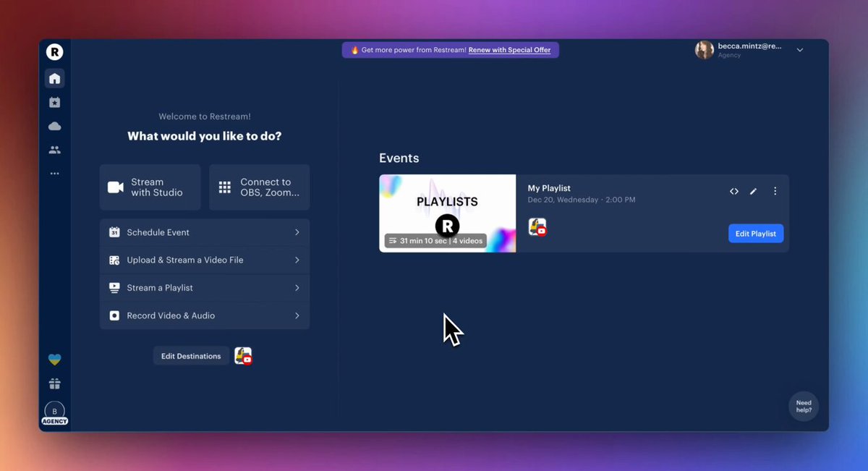Click the Edit Playlist button

pyautogui.click(x=755, y=234)
